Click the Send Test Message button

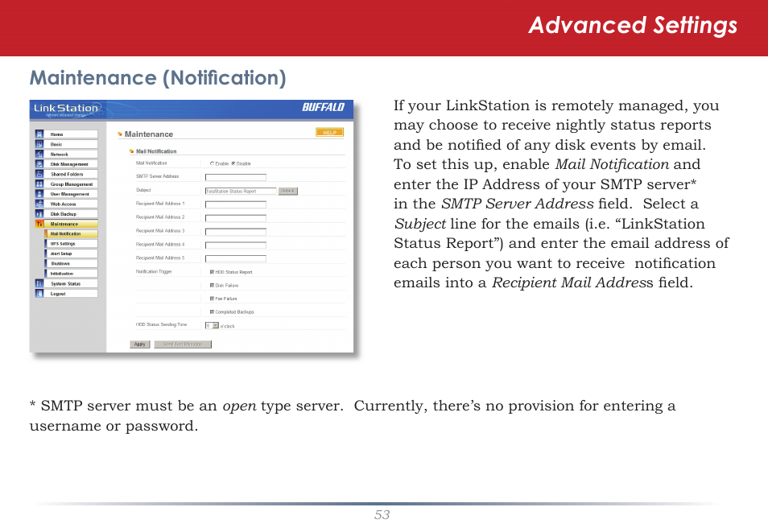[x=183, y=344]
